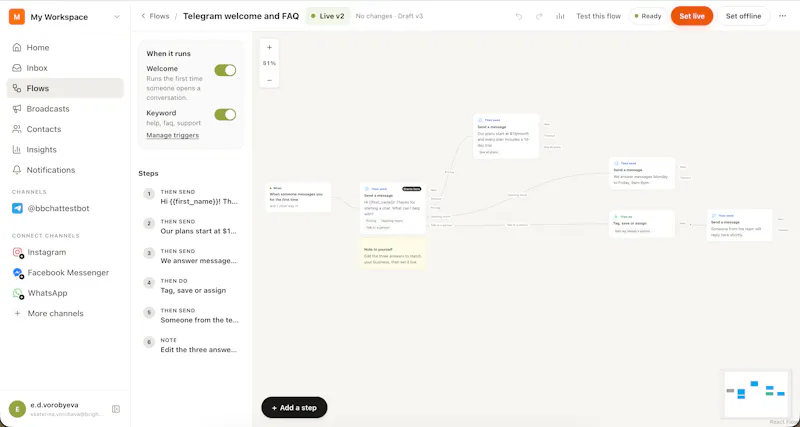The width and height of the screenshot is (800, 427).
Task: Select step 5 Someone from the team
Action: 191,315
